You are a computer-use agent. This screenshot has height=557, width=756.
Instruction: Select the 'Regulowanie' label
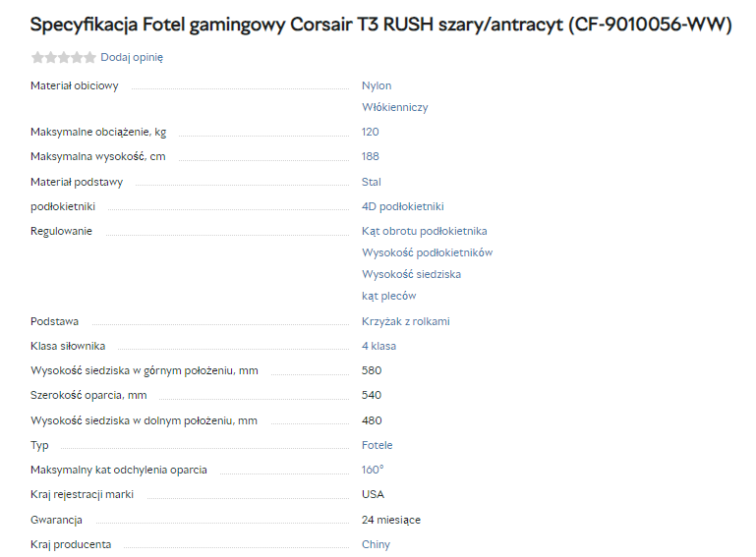click(x=61, y=231)
